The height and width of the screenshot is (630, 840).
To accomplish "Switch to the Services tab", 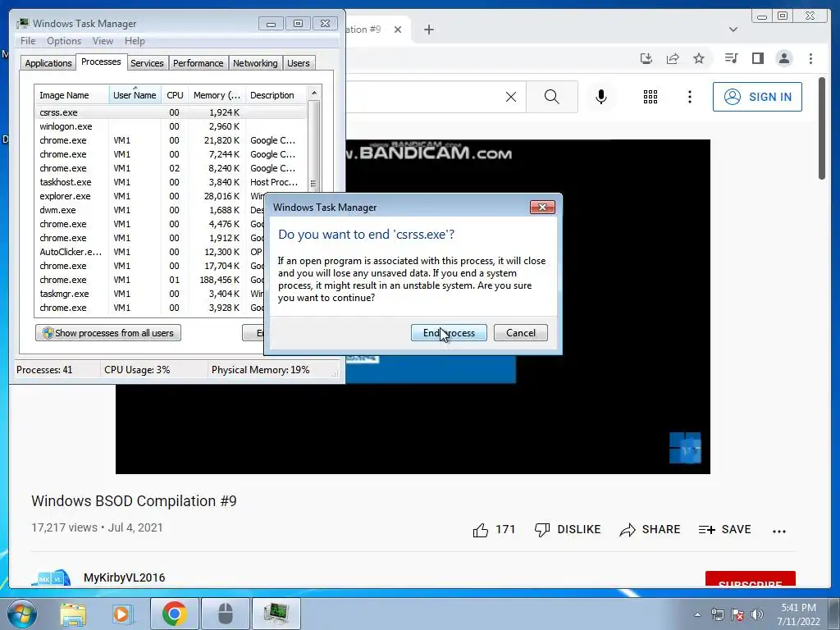I will [x=147, y=63].
